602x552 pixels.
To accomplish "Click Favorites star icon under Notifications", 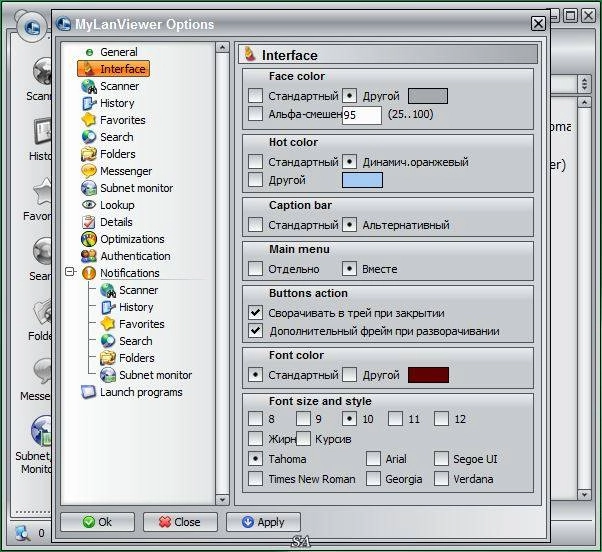I will click(108, 324).
